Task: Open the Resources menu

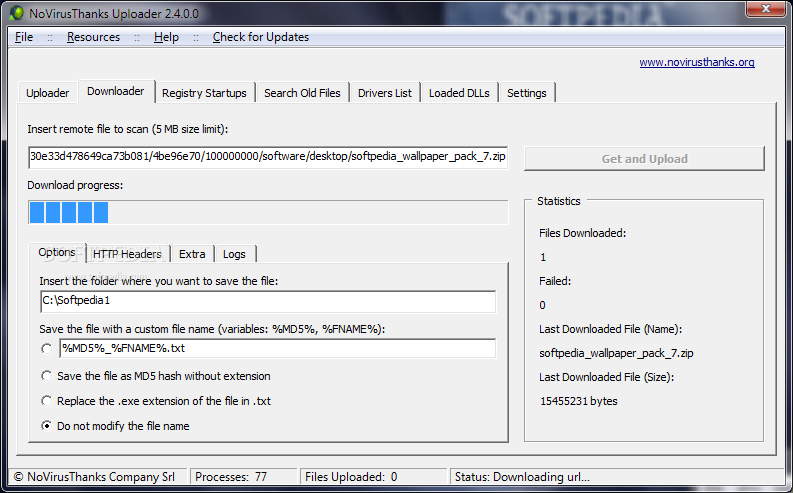Action: [x=93, y=37]
